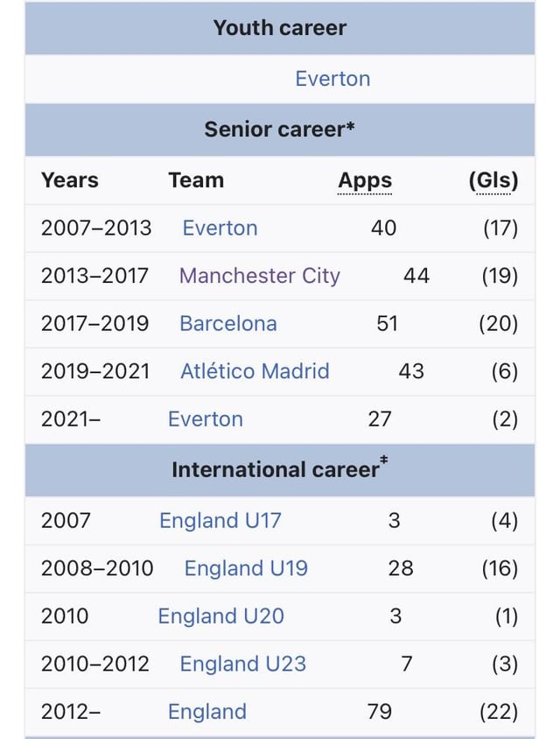Click the Everton link in the 2021– row

205,419
